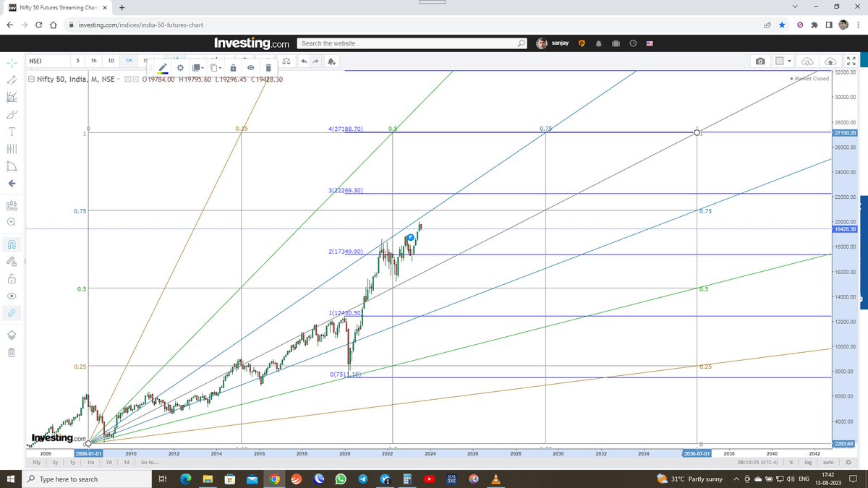Open the patterns tool in left sidebar
Screen dimensions: 868x488
(x=11, y=148)
